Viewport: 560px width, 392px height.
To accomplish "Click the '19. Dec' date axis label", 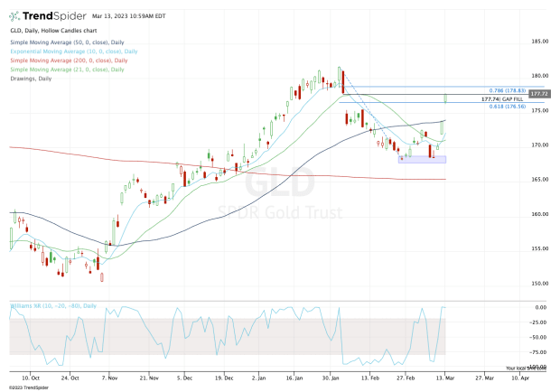I will click(224, 378).
